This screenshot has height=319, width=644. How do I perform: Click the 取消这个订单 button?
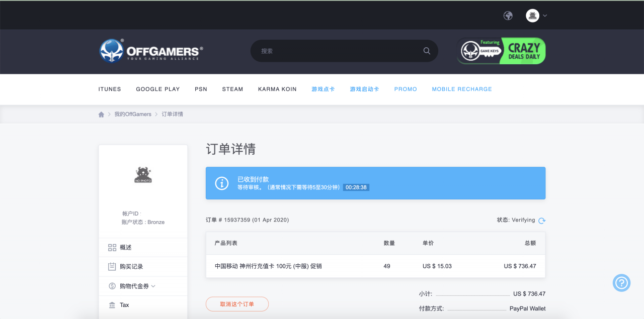[237, 304]
